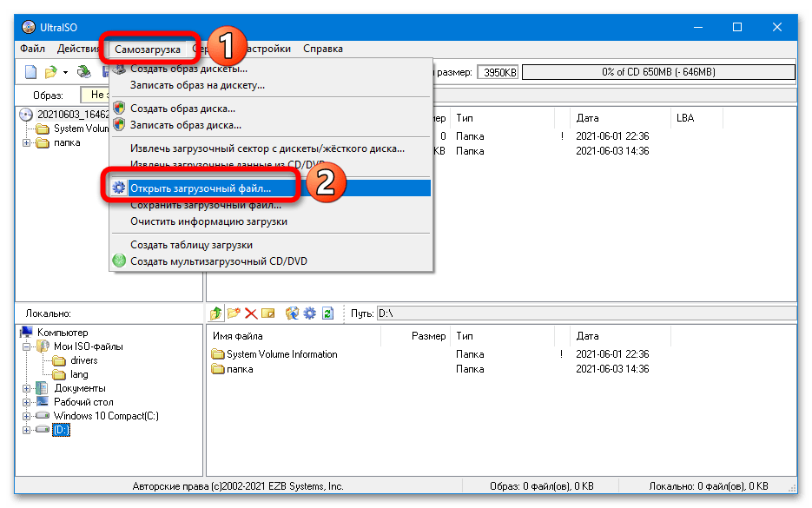The image size is (812, 508).
Task: Choose Создать образ диска… with shield icon
Action: [x=271, y=109]
